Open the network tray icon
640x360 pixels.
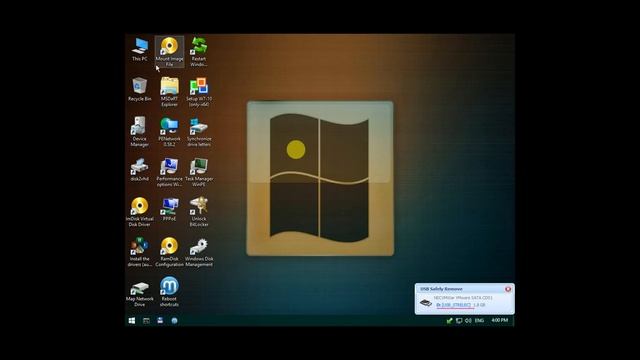pyautogui.click(x=459, y=321)
